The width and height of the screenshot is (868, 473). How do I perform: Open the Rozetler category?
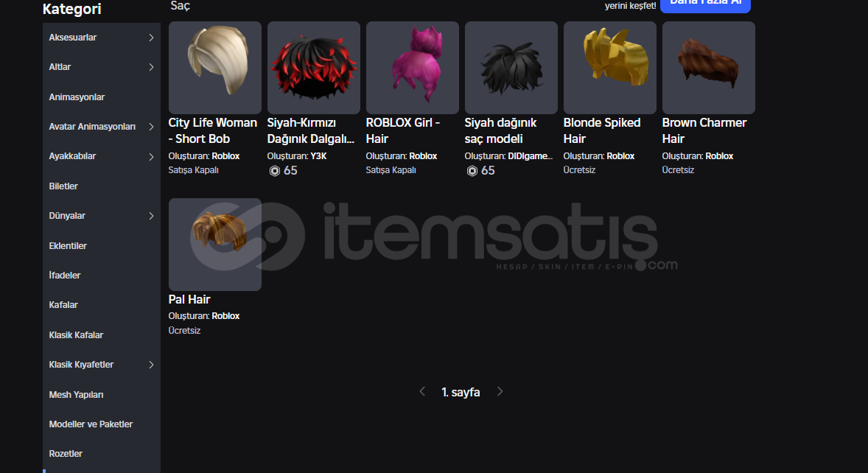(x=66, y=454)
